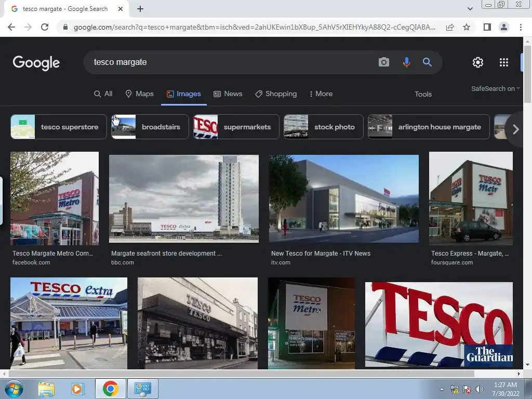Show hidden system tray icons
The width and height of the screenshot is (532, 399).
(x=442, y=390)
